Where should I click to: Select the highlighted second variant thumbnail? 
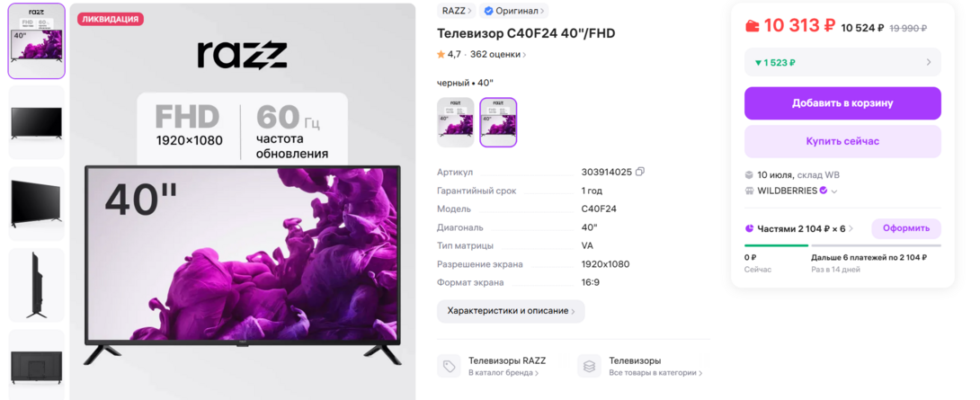[498, 122]
